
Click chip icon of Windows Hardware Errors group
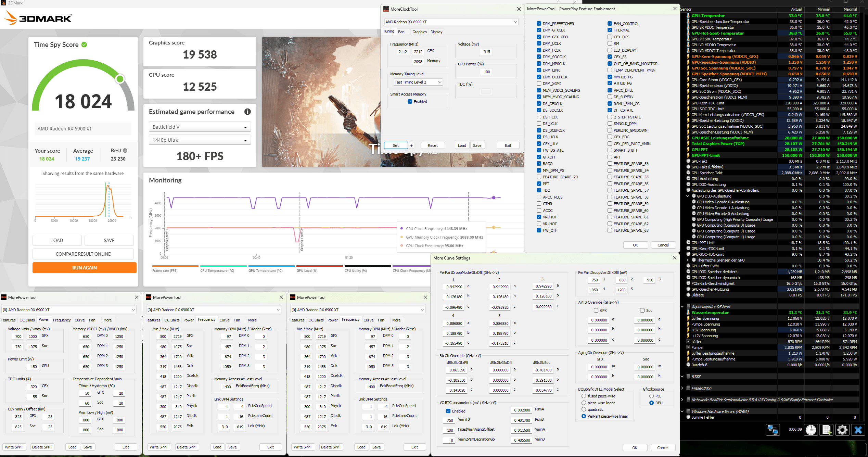coord(688,411)
